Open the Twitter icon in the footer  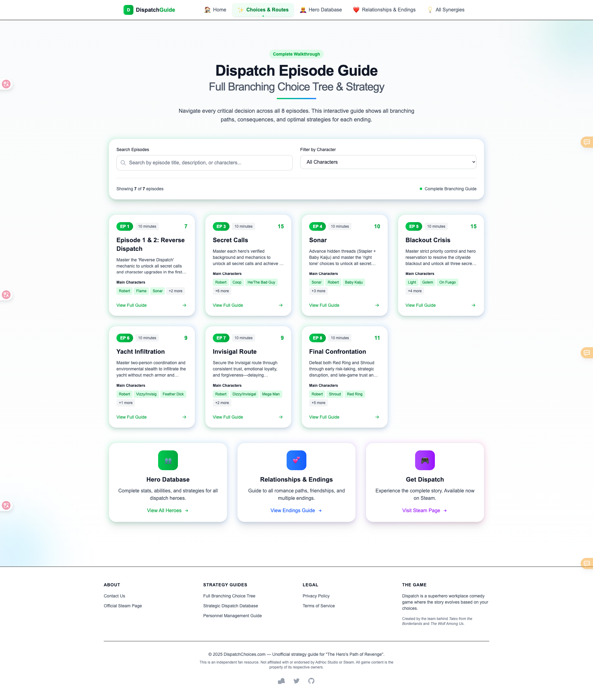click(x=296, y=681)
